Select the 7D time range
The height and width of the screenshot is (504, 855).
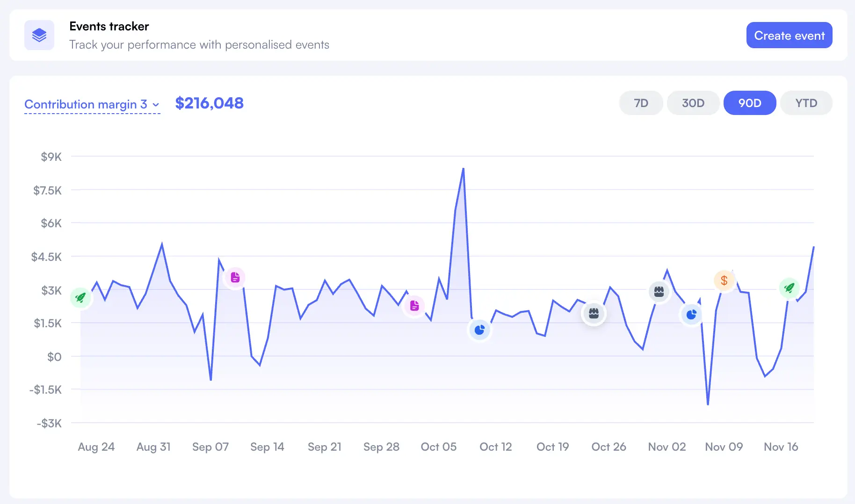point(641,103)
